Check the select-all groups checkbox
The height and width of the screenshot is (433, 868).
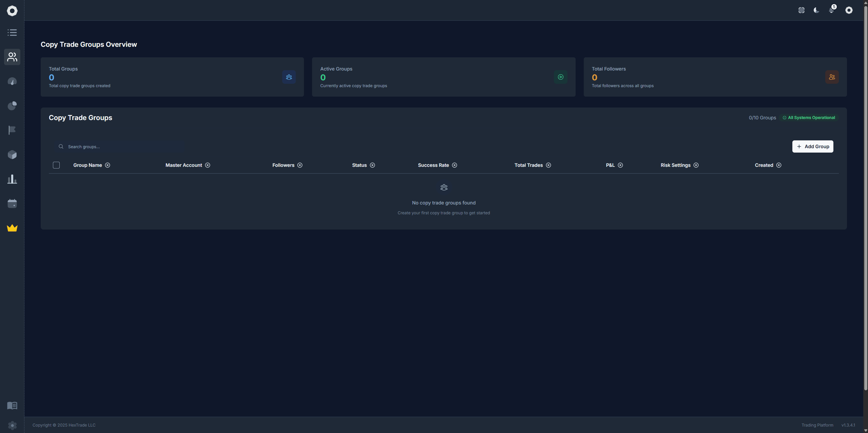coord(56,165)
